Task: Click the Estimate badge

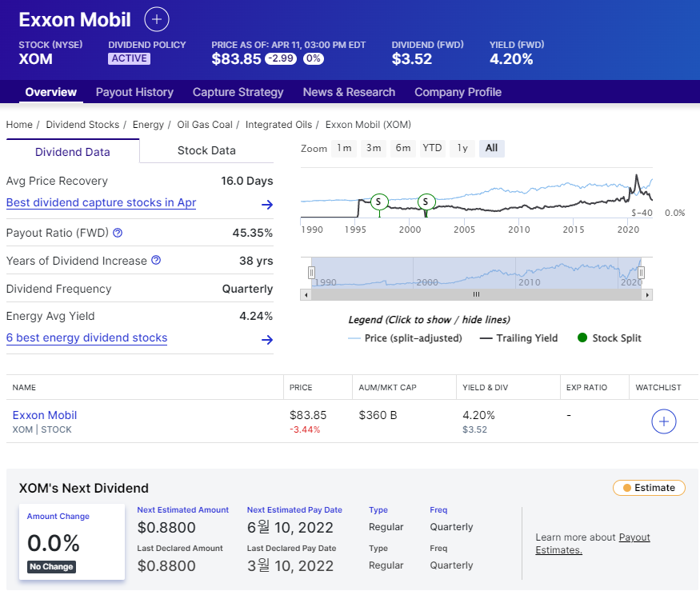Action: click(649, 488)
